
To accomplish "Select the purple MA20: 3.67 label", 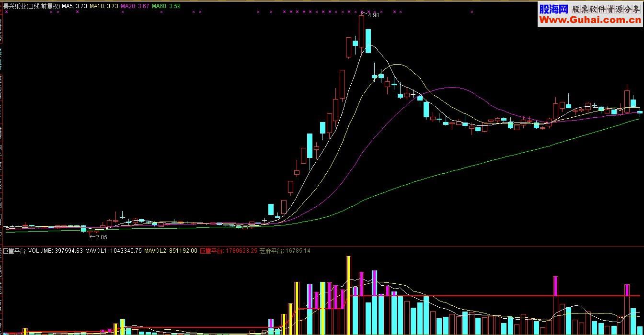I will click(x=135, y=6).
